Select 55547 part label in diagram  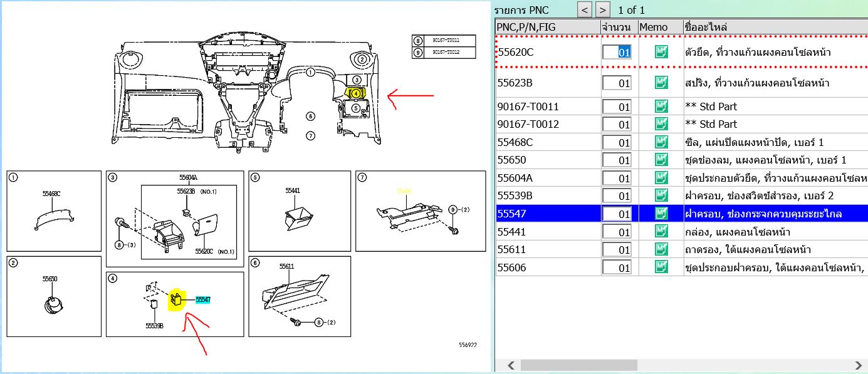pos(203,300)
